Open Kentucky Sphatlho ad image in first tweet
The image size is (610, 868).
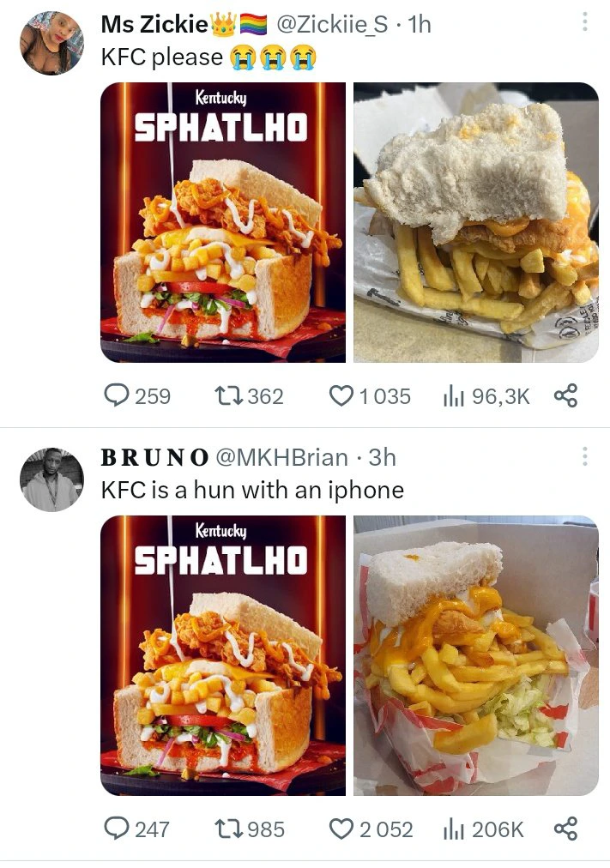(x=223, y=222)
